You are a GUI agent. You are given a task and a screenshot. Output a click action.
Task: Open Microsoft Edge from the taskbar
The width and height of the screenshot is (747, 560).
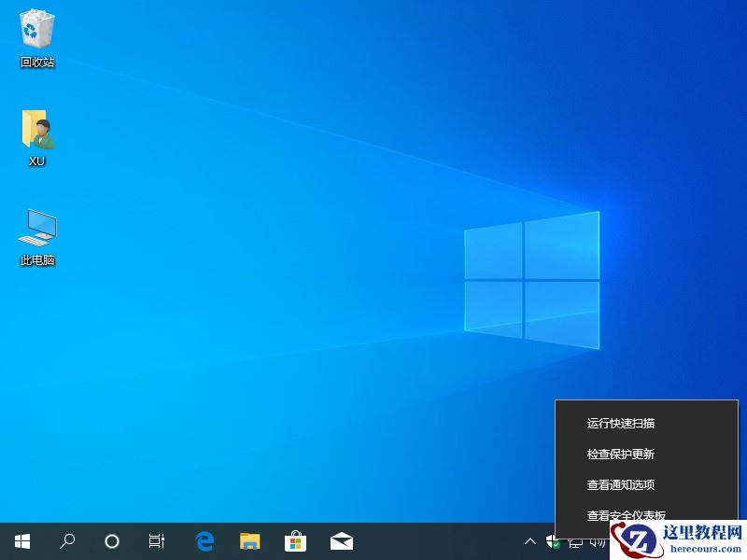point(204,541)
